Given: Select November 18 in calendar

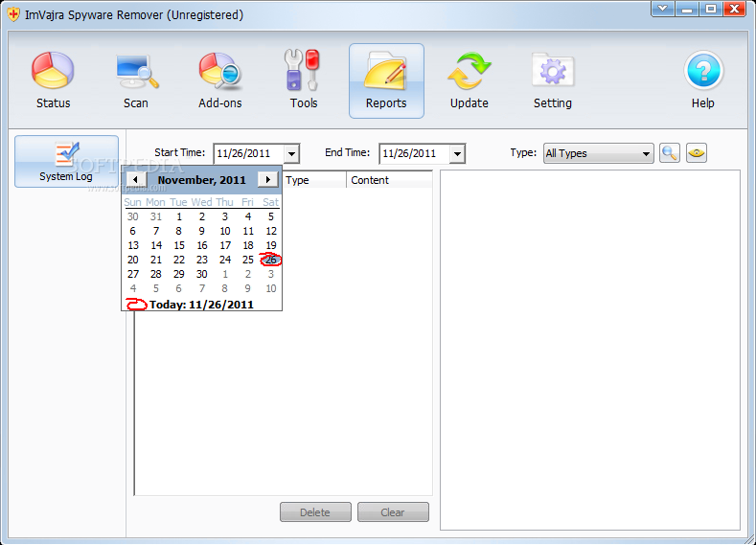Looking at the screenshot, I should [248, 245].
